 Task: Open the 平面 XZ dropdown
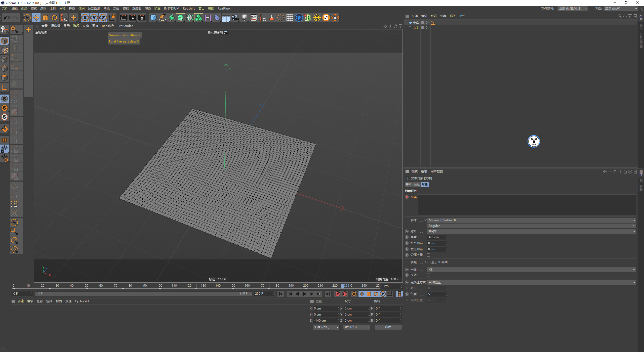[x=531, y=270]
